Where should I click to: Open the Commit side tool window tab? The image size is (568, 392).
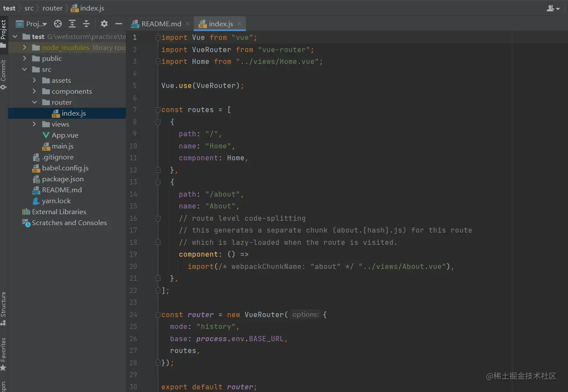pos(4,74)
